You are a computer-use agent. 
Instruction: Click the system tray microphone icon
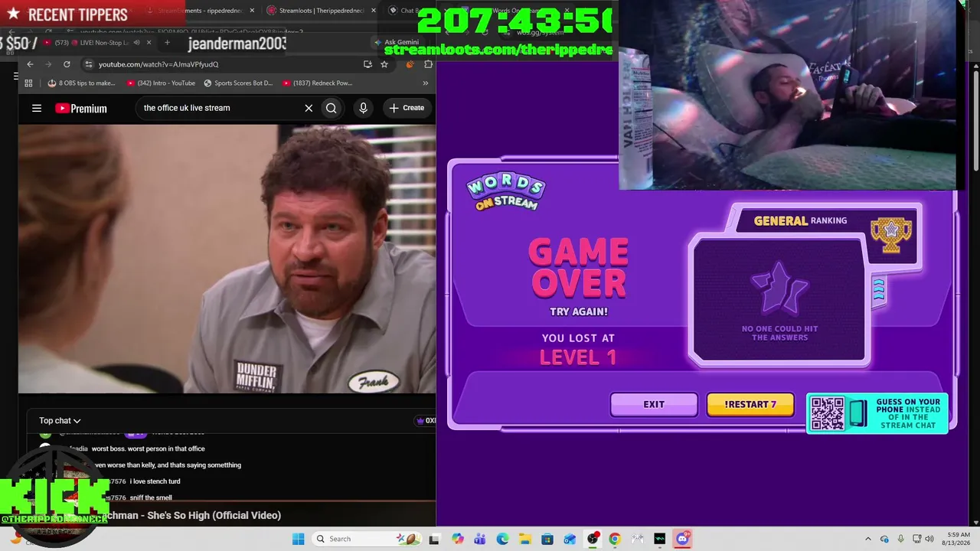[900, 539]
